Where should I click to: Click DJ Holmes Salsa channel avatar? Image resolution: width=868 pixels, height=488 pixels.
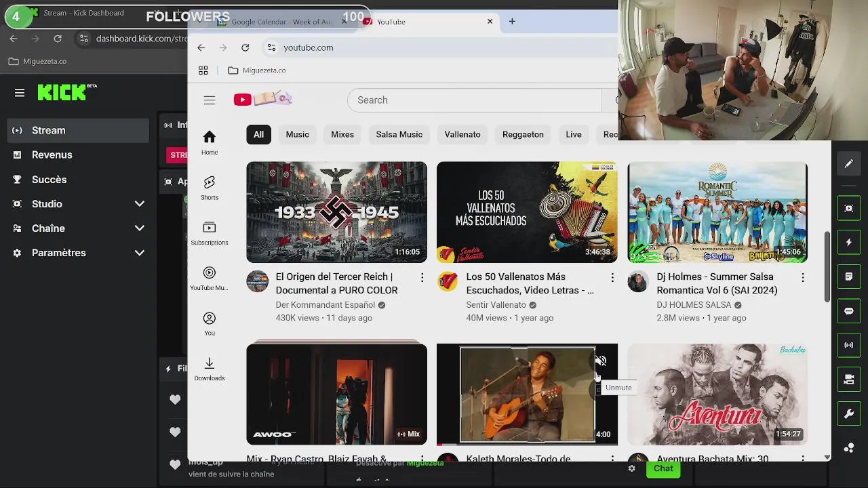[x=638, y=281]
